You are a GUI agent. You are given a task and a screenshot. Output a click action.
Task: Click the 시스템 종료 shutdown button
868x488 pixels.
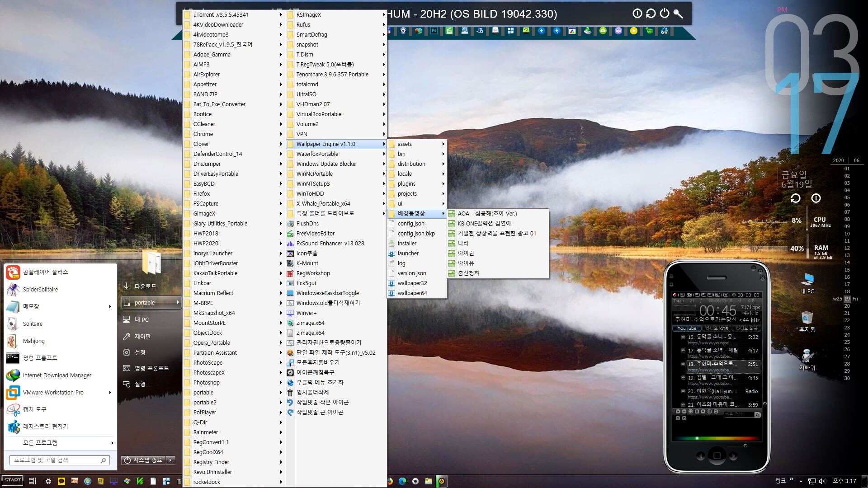(x=143, y=460)
